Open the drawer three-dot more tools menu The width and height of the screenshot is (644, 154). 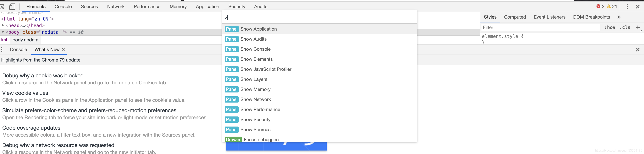(2, 50)
